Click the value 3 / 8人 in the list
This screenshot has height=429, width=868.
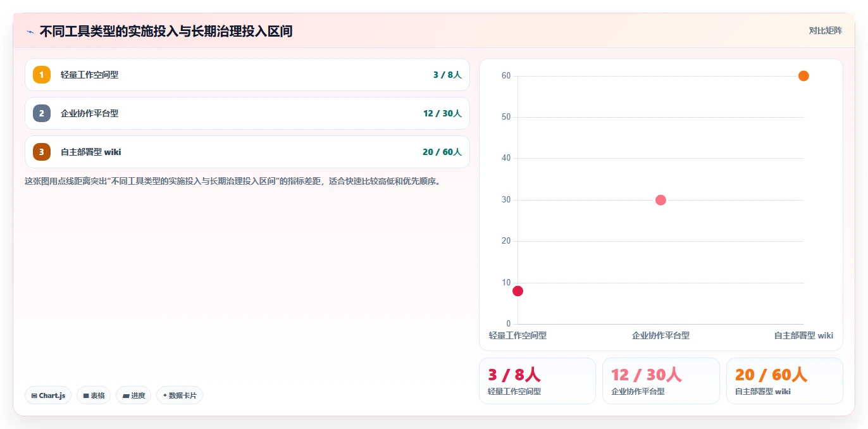pyautogui.click(x=447, y=75)
